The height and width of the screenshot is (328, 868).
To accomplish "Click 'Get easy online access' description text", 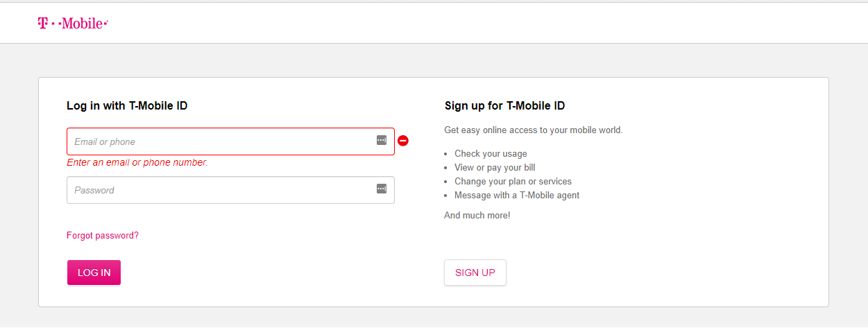I will pyautogui.click(x=534, y=130).
